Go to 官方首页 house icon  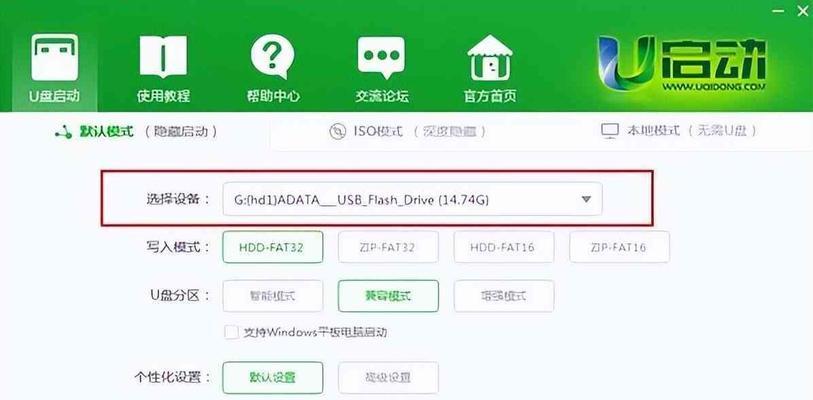490,57
